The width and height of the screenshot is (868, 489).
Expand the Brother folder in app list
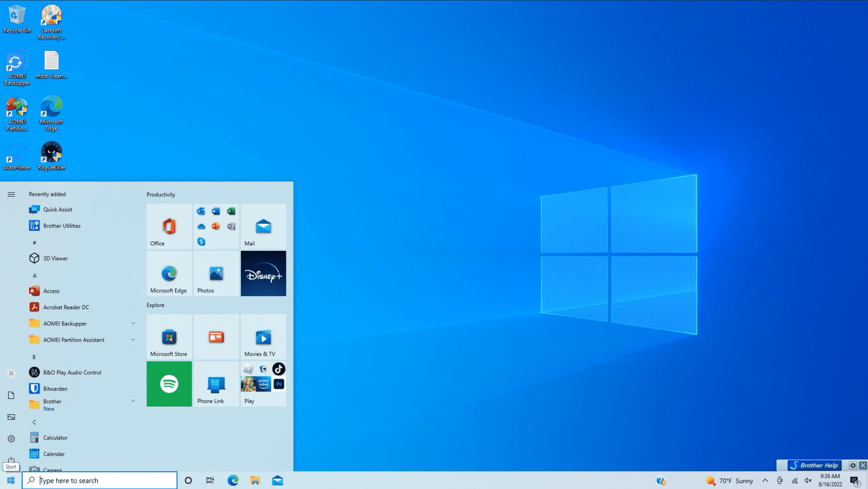(x=133, y=401)
